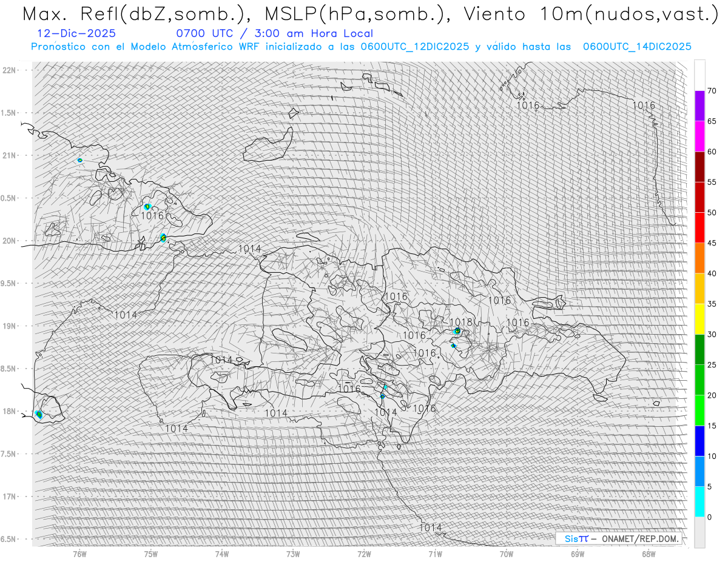Click the reflectivity echo over Jamaica near 18N
728x562 pixels.
click(x=39, y=414)
